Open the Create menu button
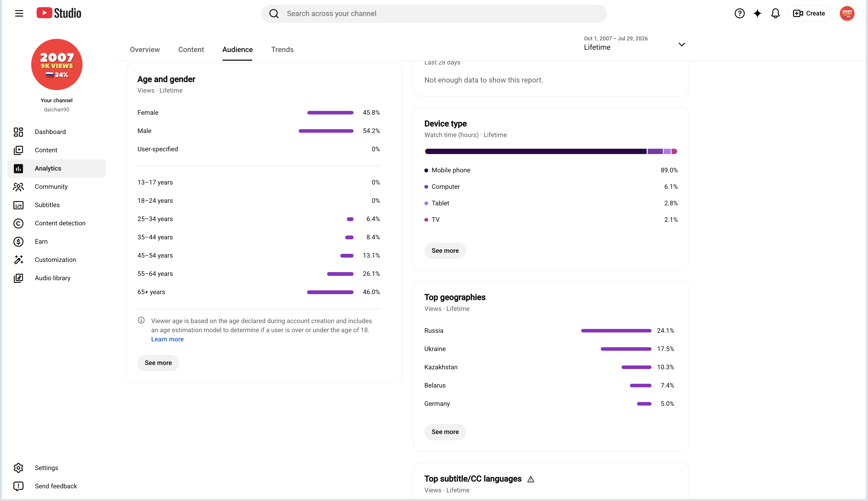Viewport: 868px width, 501px height. coord(810,13)
